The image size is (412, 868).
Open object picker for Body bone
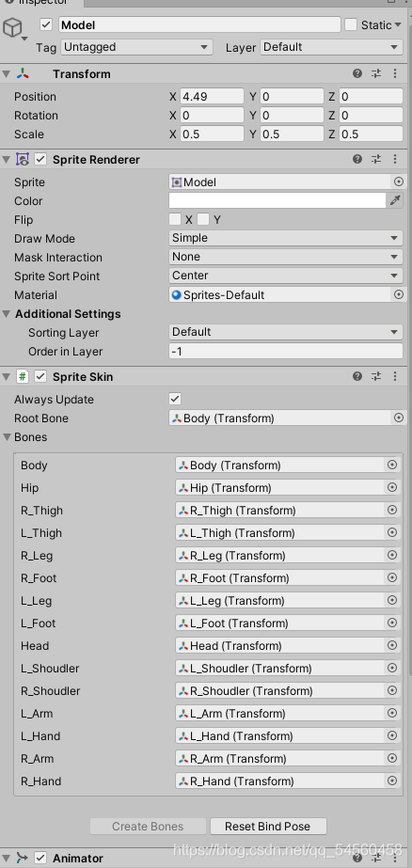pyautogui.click(x=392, y=465)
